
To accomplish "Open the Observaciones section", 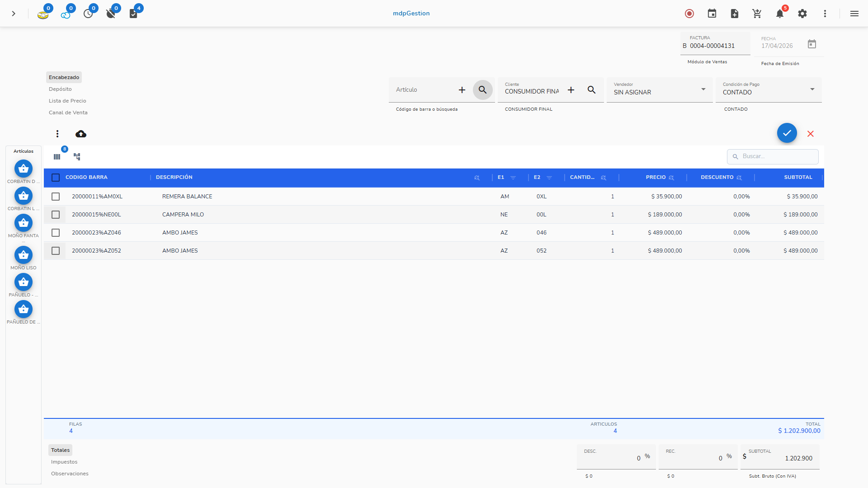I will click(70, 474).
